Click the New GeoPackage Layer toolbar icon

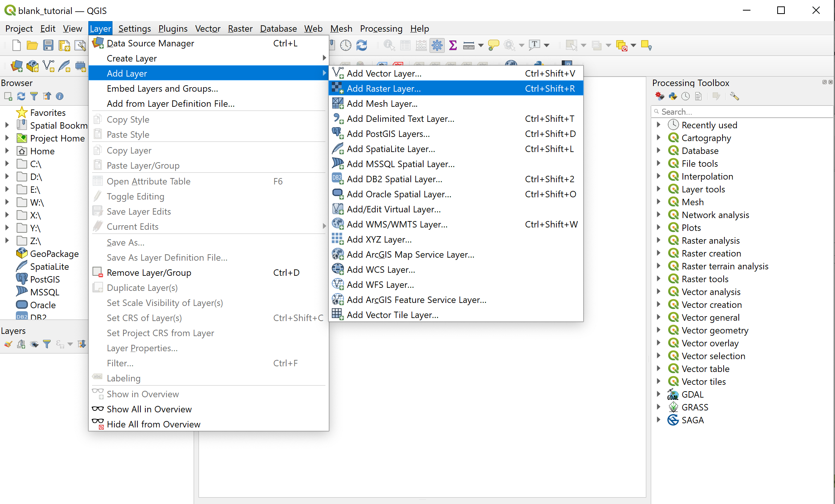click(x=32, y=66)
